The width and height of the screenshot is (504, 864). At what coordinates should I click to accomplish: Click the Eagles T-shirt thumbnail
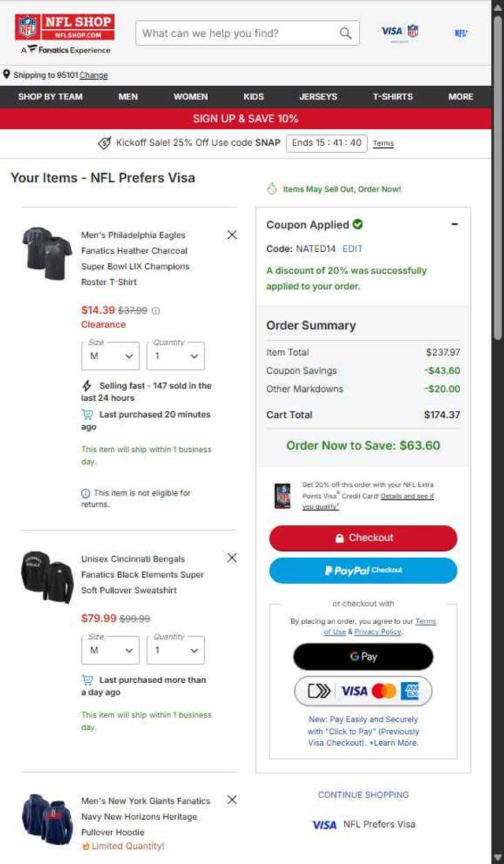(47, 252)
